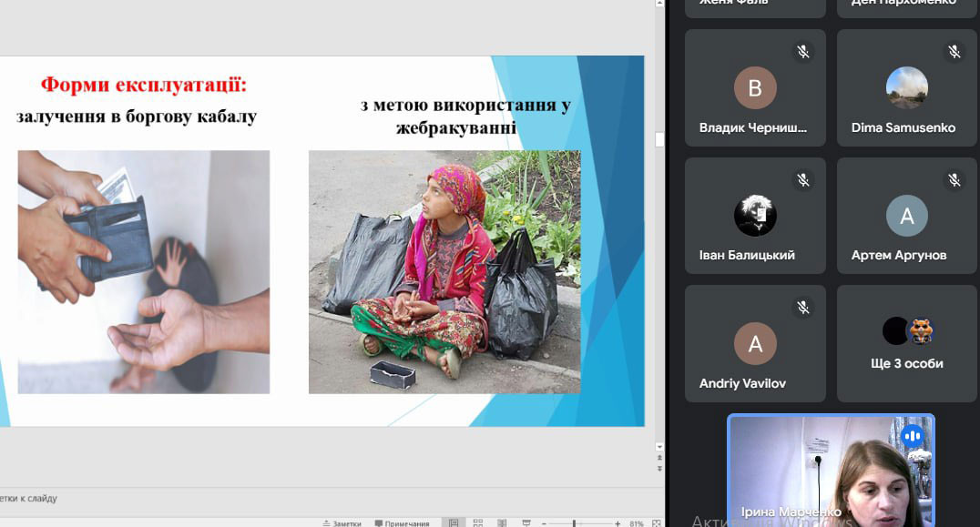This screenshot has width=980, height=527.
Task: Switch to Slide Sorter view icon
Action: point(478,523)
